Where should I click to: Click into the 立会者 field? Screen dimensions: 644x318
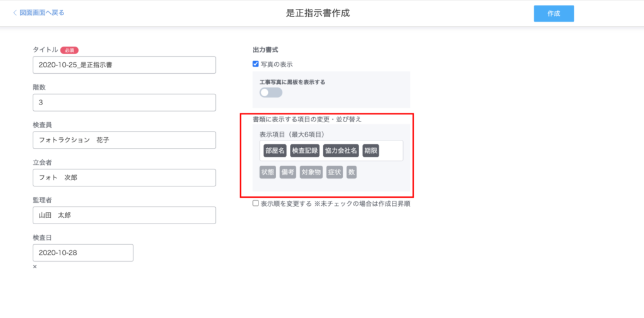(124, 178)
